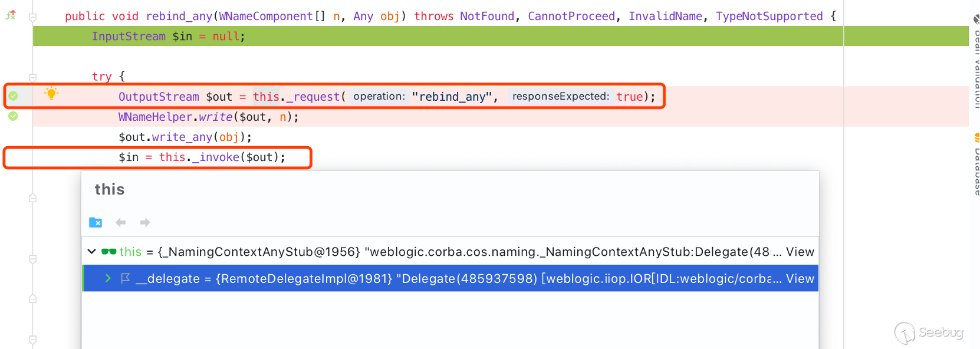Image resolution: width=980 pixels, height=349 pixels.
Task: Toggle breakpoint on the _request line
Action: [x=13, y=96]
